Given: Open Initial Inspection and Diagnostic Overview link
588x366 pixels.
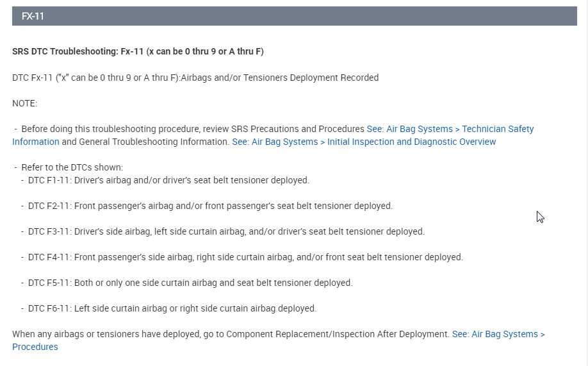Looking at the screenshot, I should point(364,142).
